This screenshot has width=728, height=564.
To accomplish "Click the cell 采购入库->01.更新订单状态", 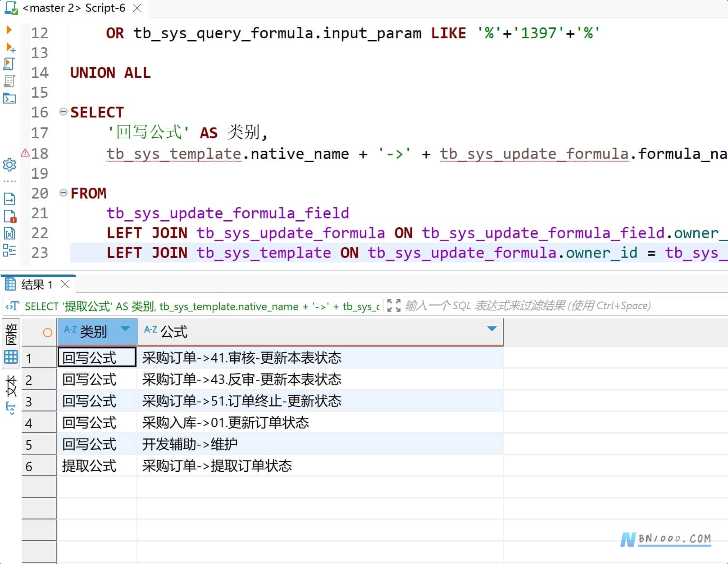I will 320,423.
